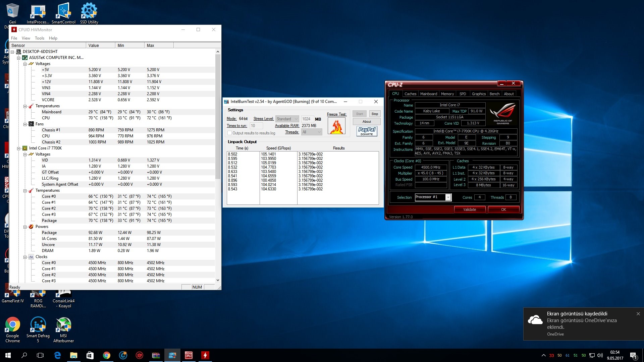Select the VCORE voltage row
The height and width of the screenshot is (362, 644).
click(112, 100)
